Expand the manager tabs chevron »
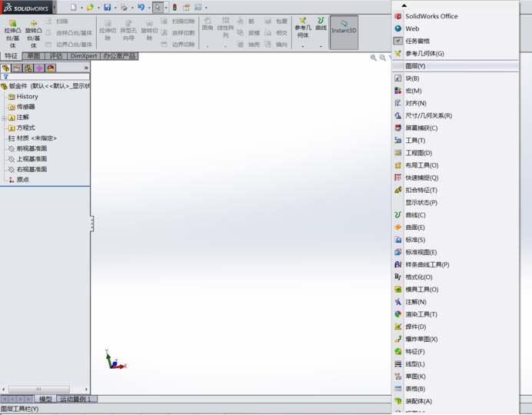Viewport: 532px width, 415px height. (86, 68)
